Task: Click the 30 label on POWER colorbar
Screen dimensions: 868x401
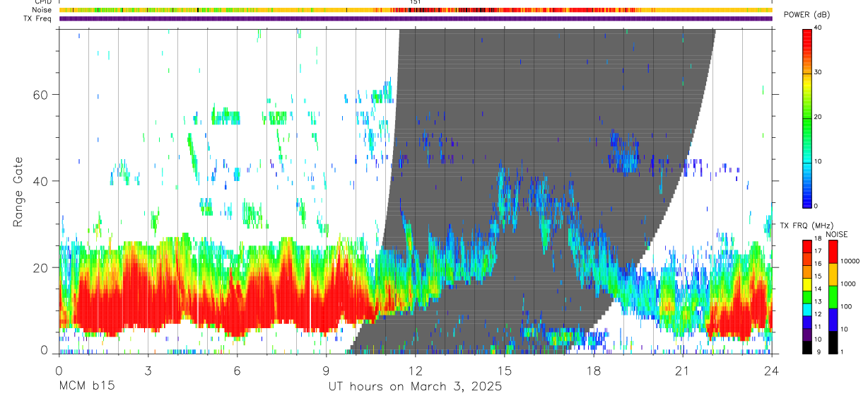Action: coord(818,72)
